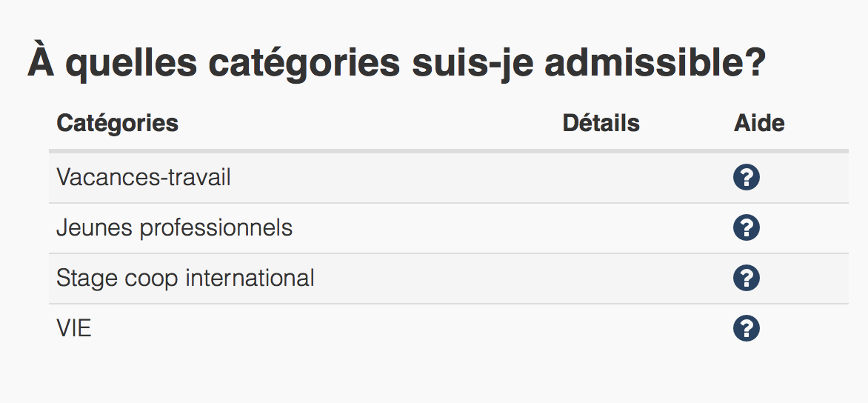Click the Détails cell in VIE row
Image resolution: width=868 pixels, height=403 pixels.
601,328
